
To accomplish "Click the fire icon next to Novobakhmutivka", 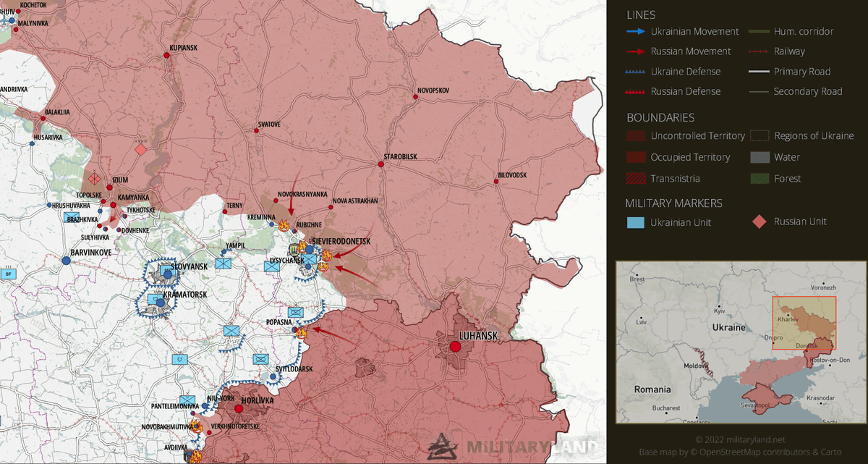I will (x=195, y=427).
